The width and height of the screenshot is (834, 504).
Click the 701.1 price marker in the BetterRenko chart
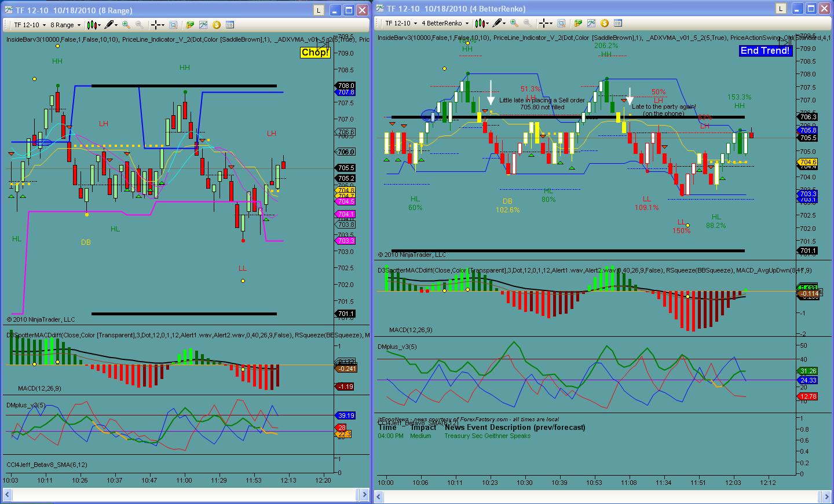pos(808,251)
